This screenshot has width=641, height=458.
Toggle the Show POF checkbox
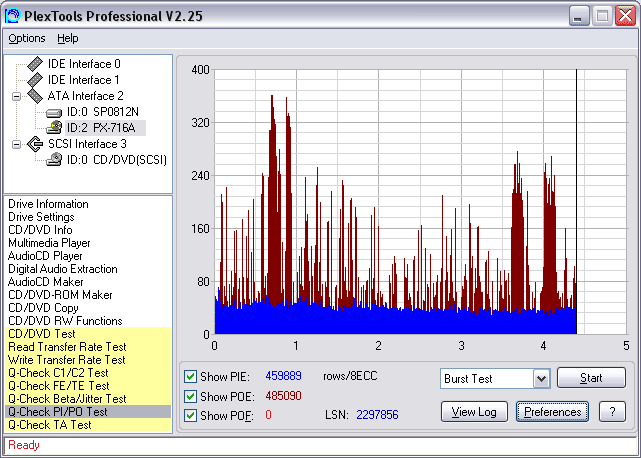(x=190, y=415)
